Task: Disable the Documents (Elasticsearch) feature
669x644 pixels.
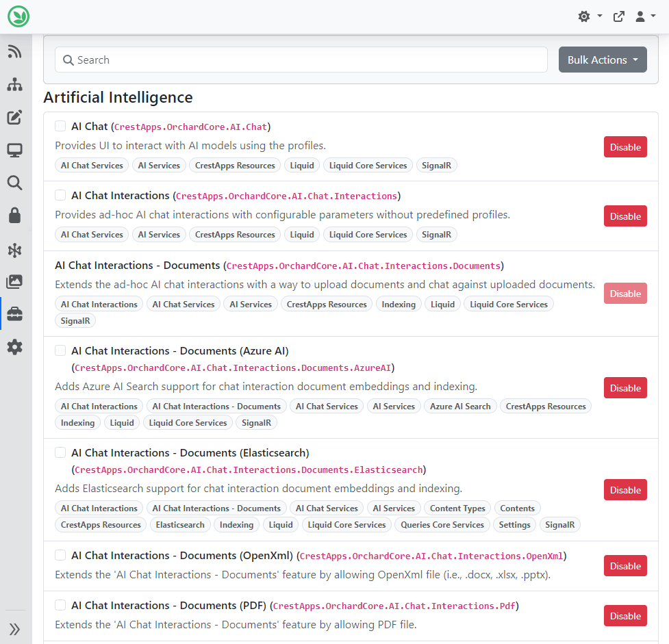Action: [x=625, y=490]
